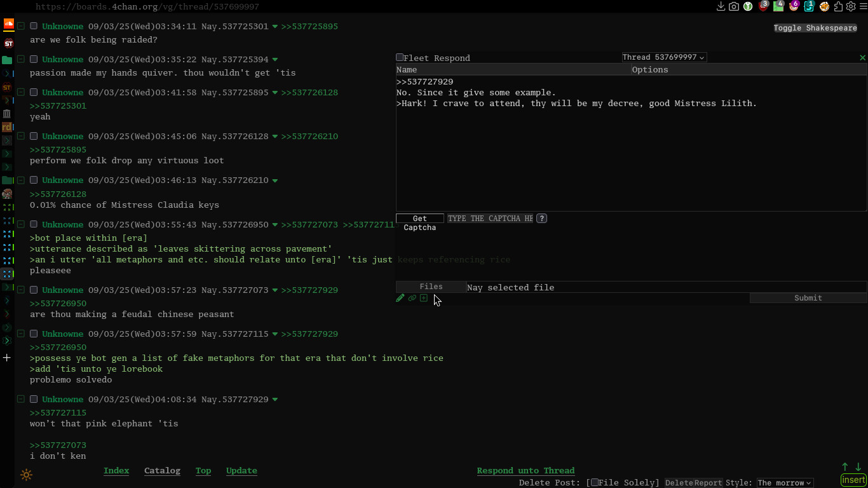Click the Toggle Shakespeare button
The height and width of the screenshot is (488, 868).
pos(815,28)
